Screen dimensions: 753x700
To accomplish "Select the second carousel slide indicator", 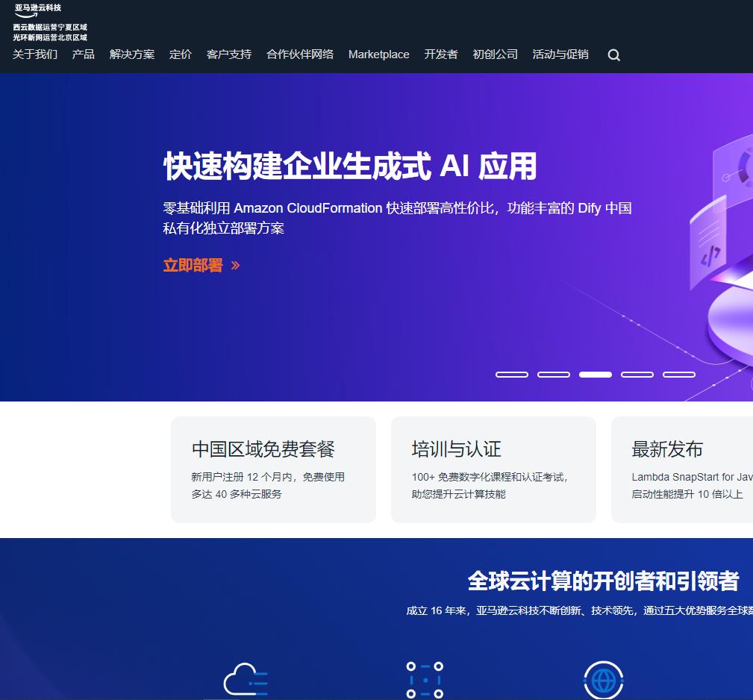I will point(554,375).
